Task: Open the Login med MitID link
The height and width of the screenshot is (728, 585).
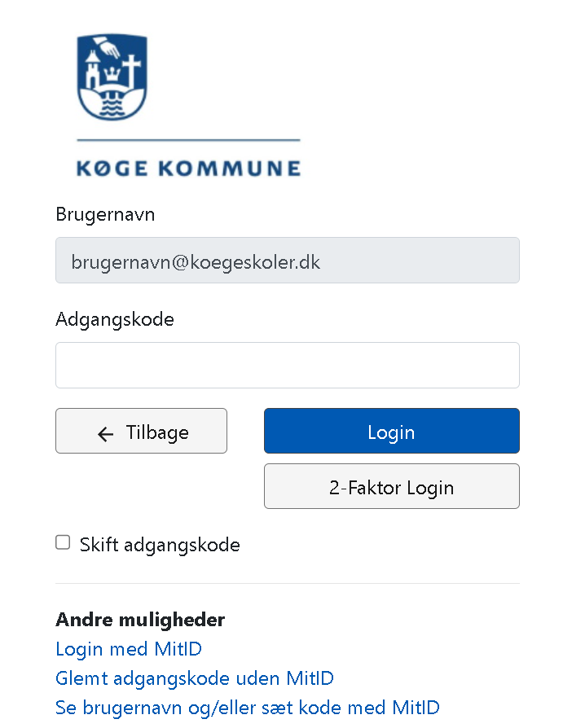Action: click(129, 649)
